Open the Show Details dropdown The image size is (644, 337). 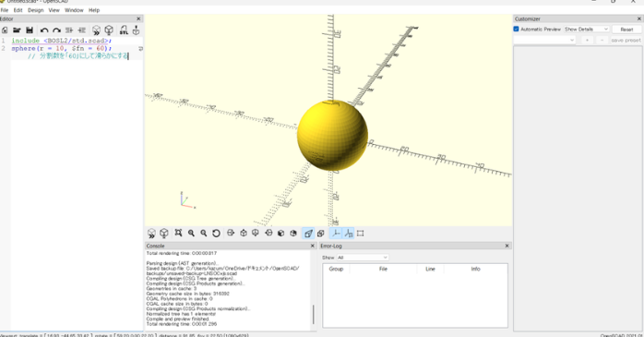click(x=586, y=30)
